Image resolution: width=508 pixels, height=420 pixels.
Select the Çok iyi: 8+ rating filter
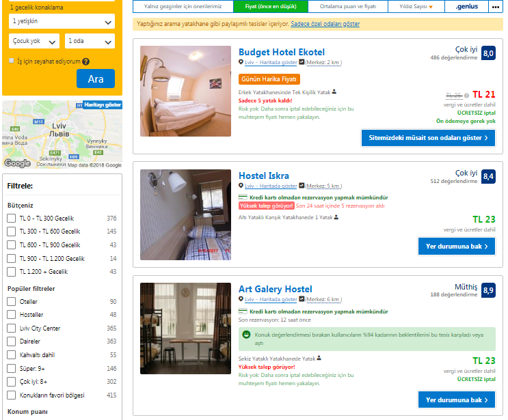coord(12,382)
